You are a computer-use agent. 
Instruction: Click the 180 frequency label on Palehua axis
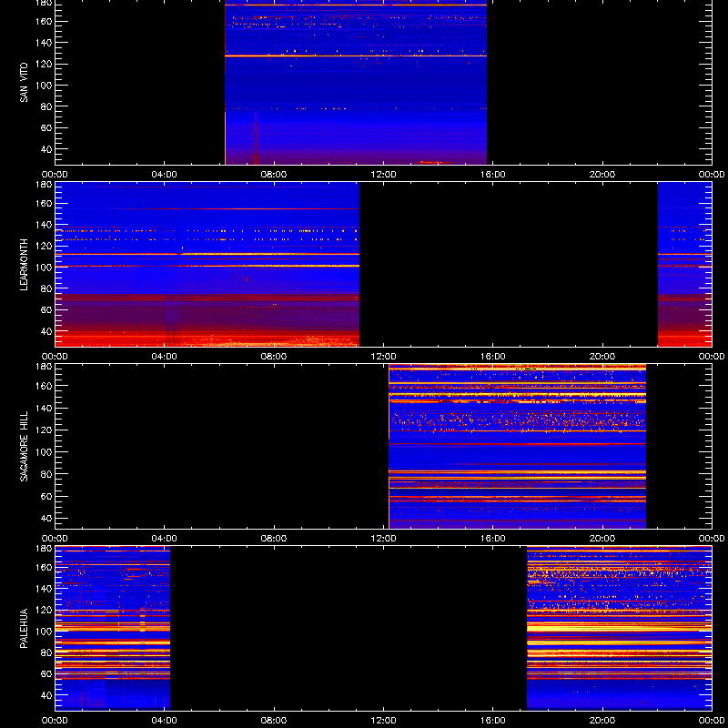44,549
